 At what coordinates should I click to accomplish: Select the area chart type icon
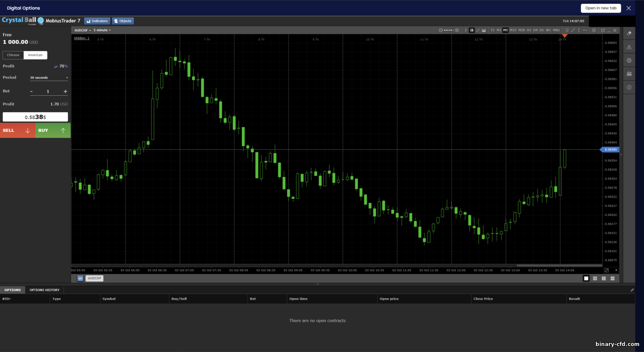click(x=484, y=30)
